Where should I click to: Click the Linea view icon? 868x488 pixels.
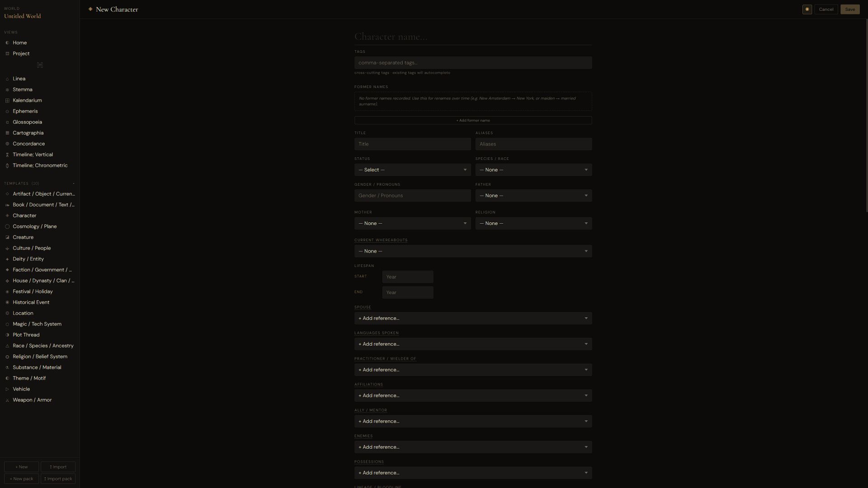tap(7, 79)
